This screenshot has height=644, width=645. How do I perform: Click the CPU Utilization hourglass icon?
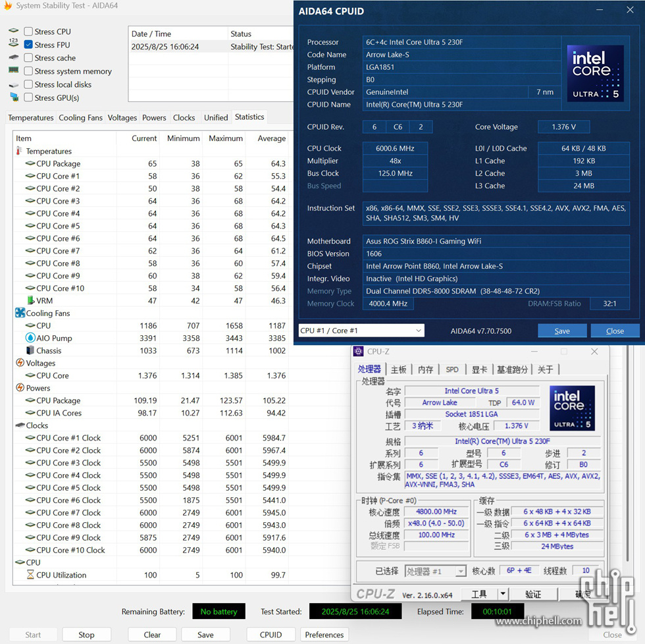coord(30,574)
